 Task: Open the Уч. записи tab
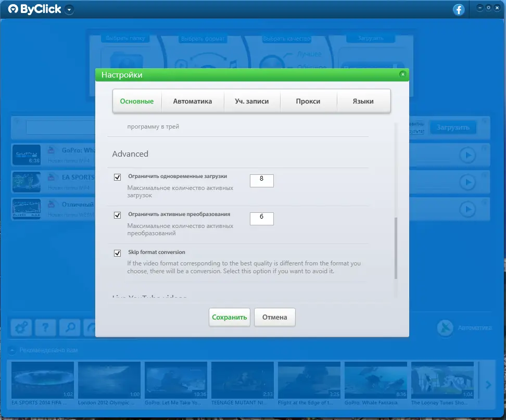point(252,101)
